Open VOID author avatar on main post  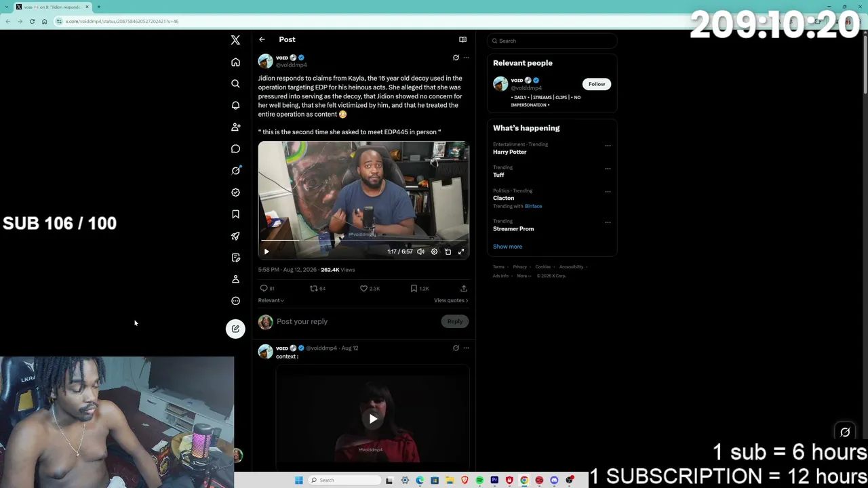(265, 61)
